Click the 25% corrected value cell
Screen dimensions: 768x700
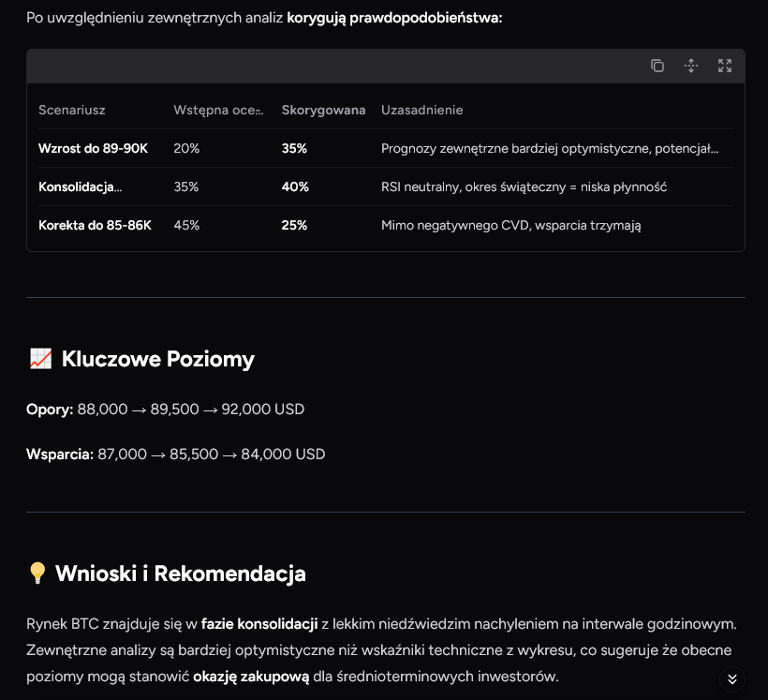pyautogui.click(x=294, y=225)
